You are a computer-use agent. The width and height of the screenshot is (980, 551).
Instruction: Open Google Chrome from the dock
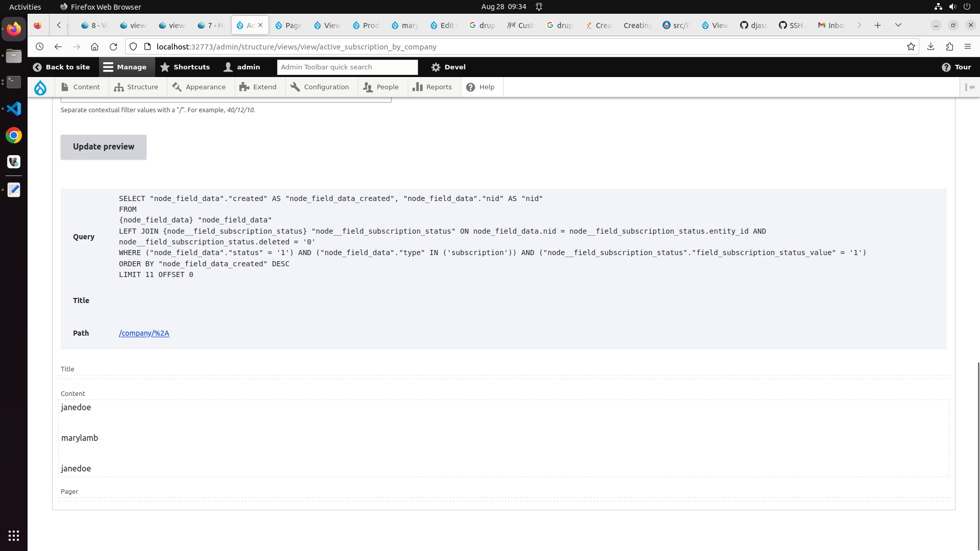(14, 135)
